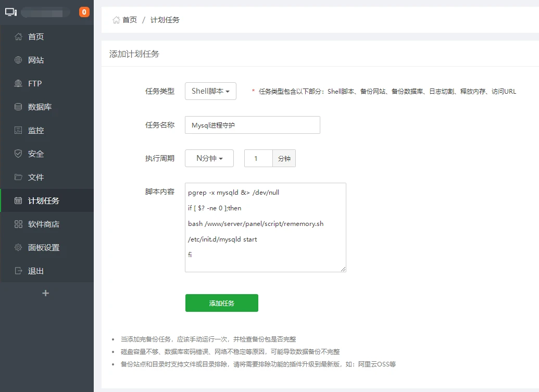Open the 监控 monitoring icon
Screen dimensions: 539x392
(18, 130)
